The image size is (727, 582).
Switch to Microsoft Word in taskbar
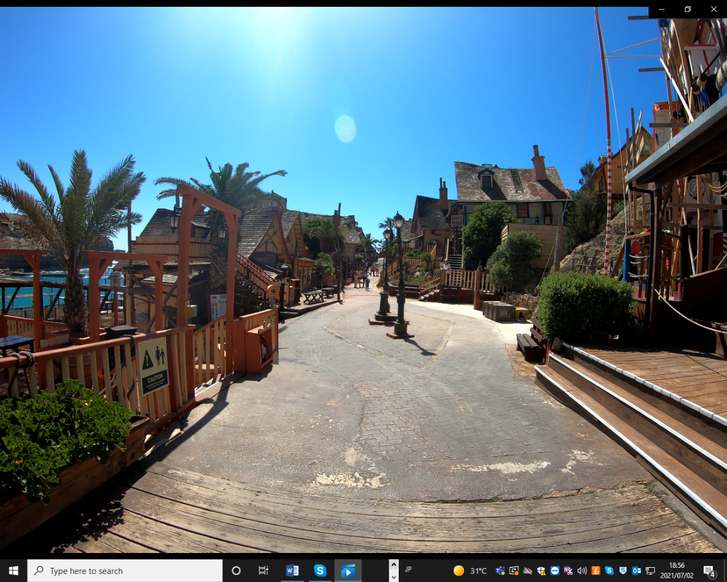coord(292,571)
